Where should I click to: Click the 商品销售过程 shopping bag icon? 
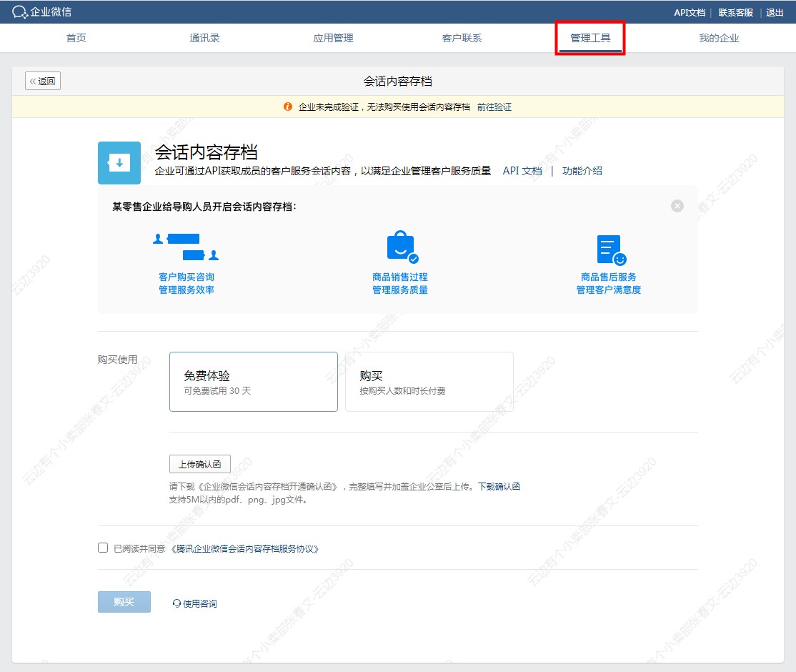[402, 247]
